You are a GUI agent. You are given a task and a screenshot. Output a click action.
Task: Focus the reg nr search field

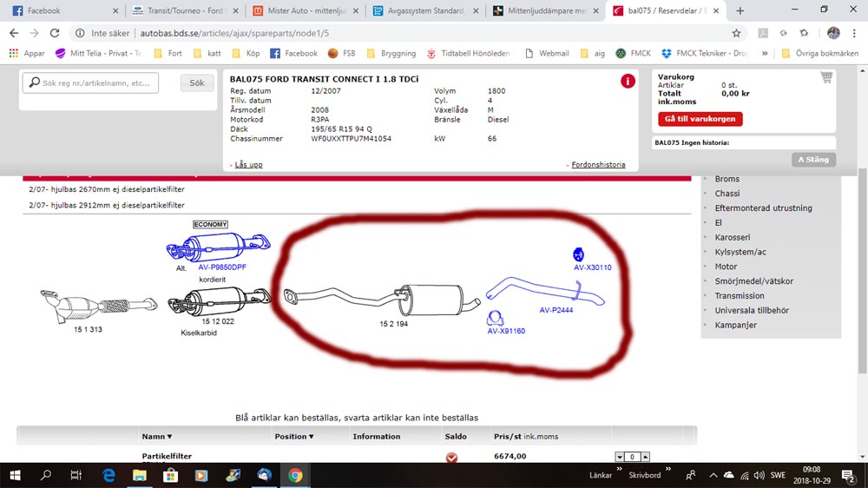click(x=91, y=82)
